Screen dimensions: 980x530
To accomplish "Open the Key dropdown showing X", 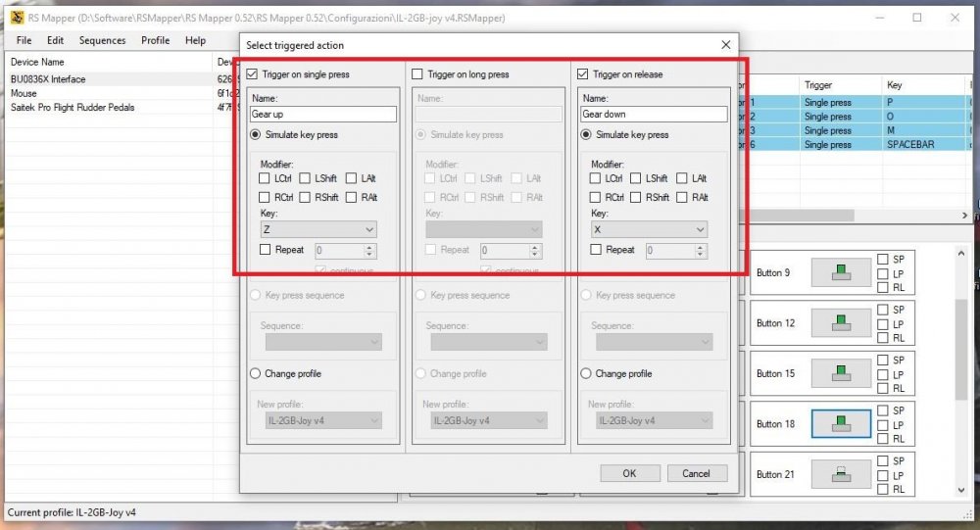I will coord(650,229).
